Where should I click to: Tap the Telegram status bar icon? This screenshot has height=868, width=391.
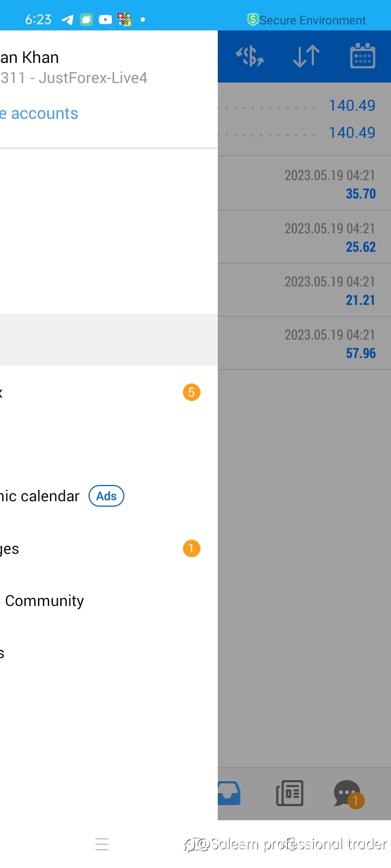click(67, 20)
